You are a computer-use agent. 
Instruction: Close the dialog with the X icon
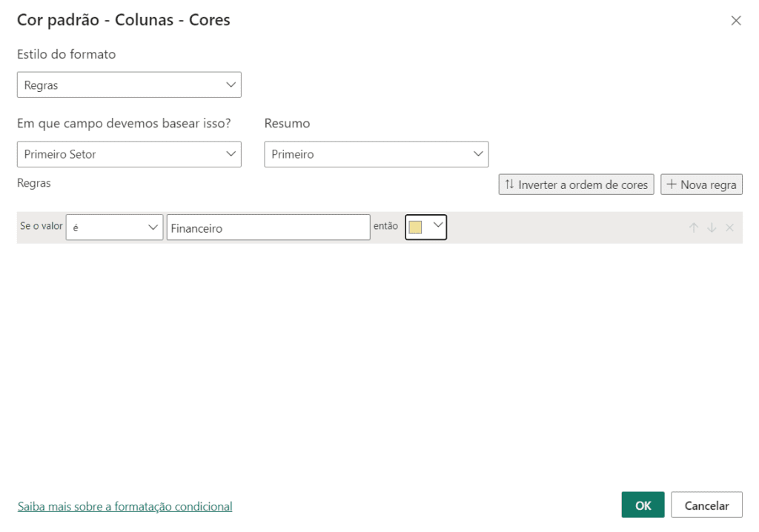[x=736, y=21]
